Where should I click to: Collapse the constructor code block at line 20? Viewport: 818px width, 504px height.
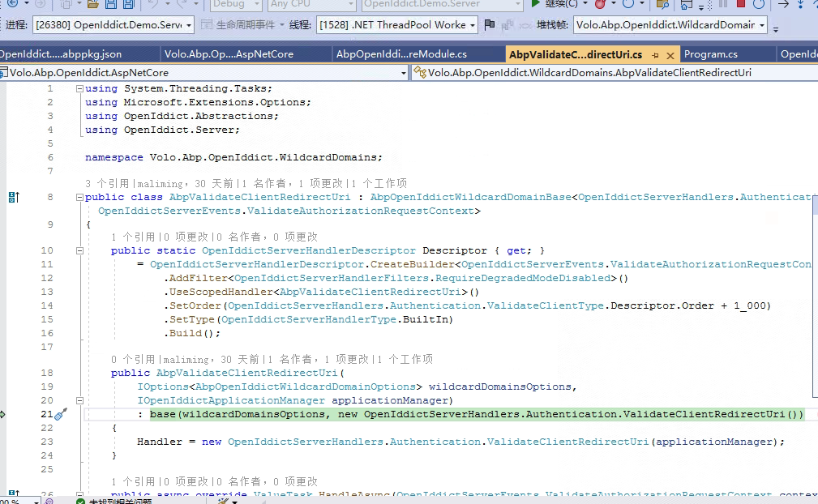tap(78, 399)
